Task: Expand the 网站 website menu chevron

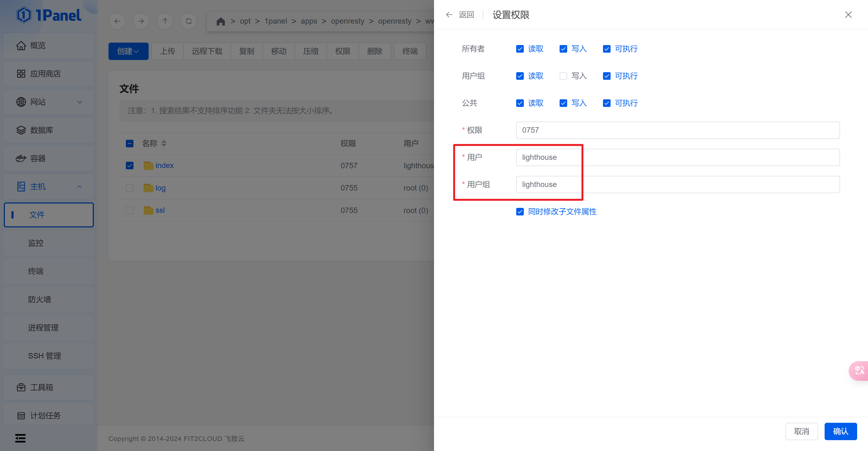Action: point(80,102)
